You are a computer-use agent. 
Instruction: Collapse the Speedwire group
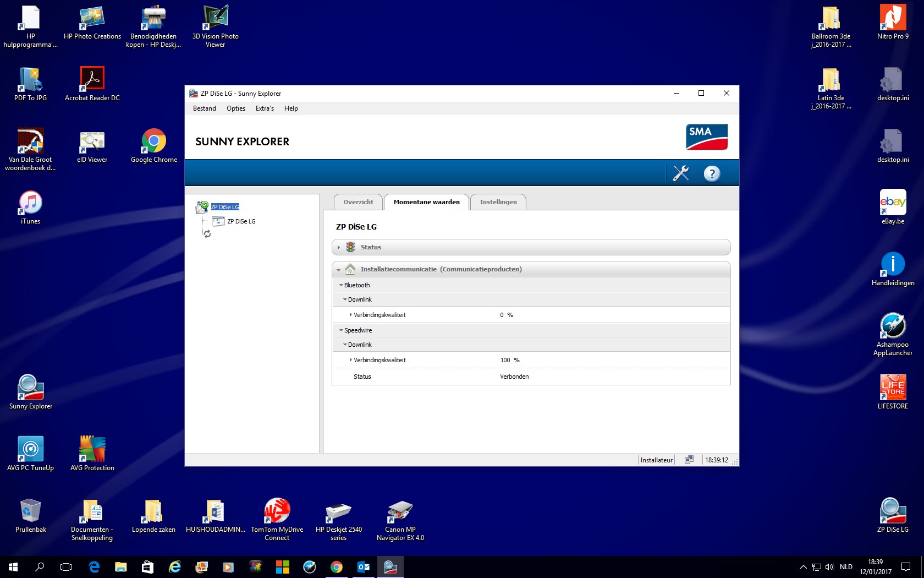coord(341,330)
